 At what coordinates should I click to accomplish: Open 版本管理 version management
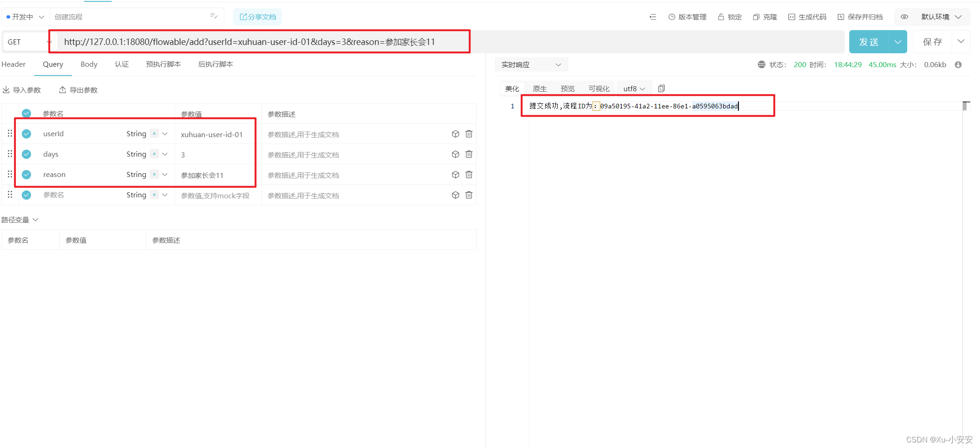687,17
